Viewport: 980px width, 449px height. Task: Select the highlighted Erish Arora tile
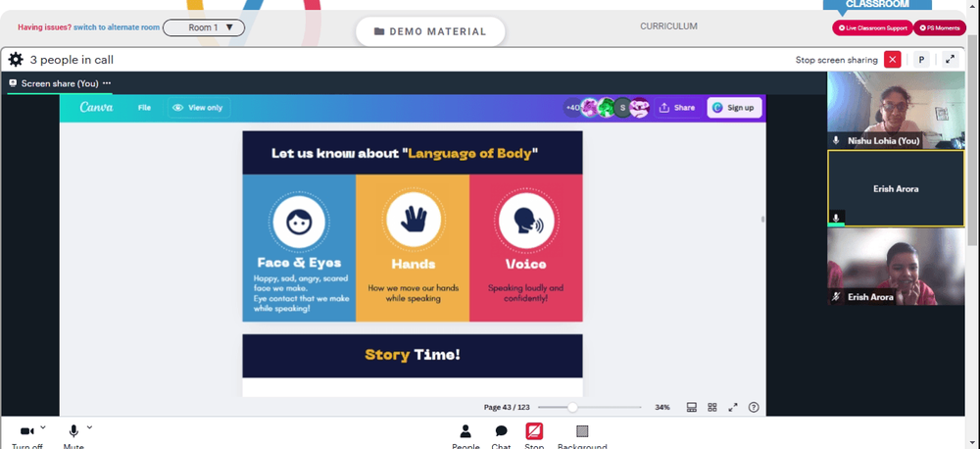click(x=896, y=187)
